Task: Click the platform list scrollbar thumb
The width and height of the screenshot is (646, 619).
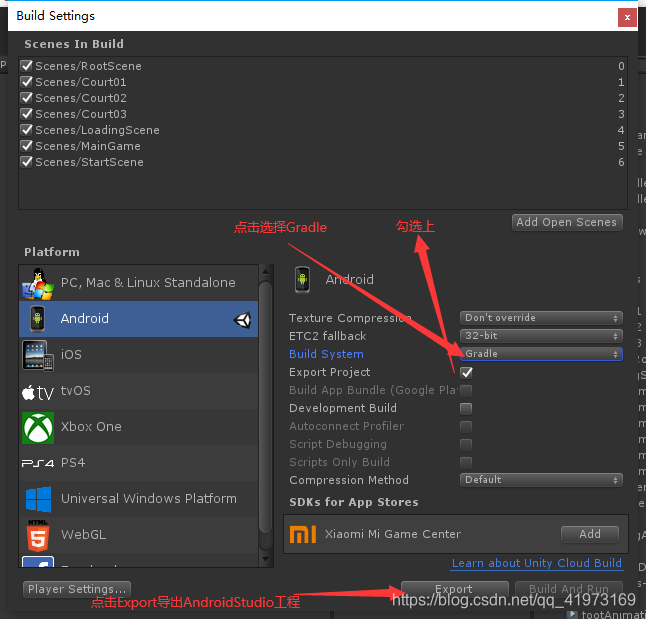Action: [265, 406]
